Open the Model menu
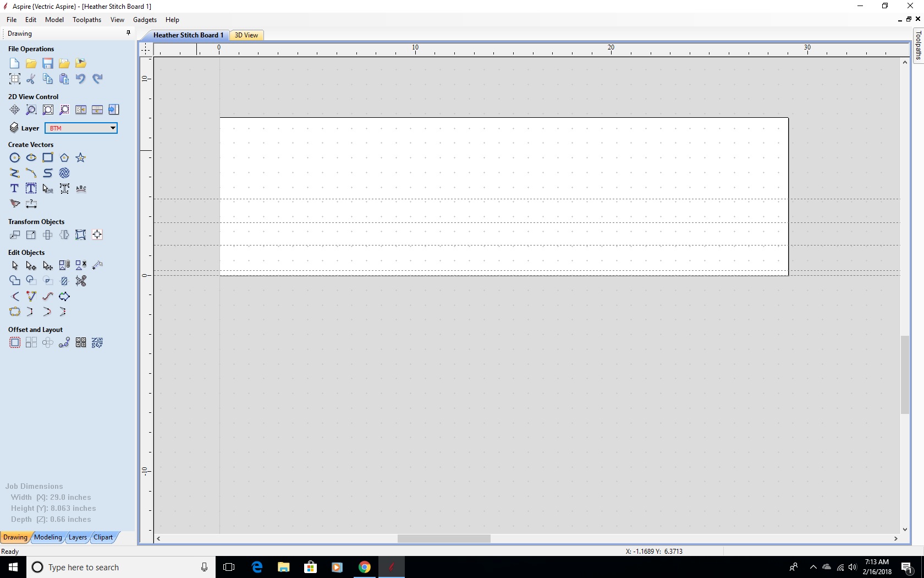Viewport: 924px width, 578px height. (x=54, y=20)
